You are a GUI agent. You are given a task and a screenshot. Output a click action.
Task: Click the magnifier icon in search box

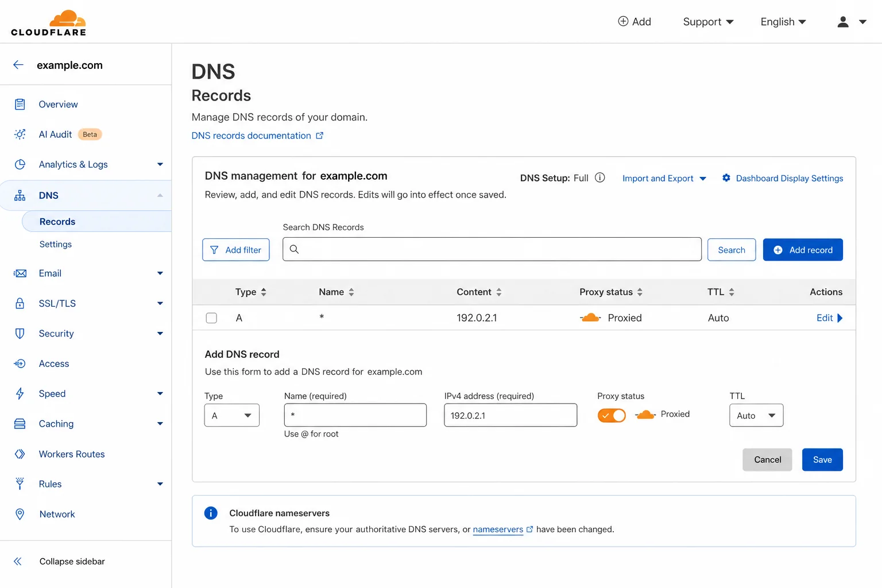[294, 249]
